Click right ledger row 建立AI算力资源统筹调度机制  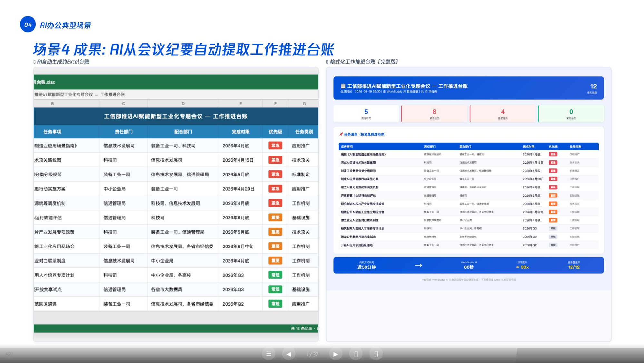point(468,187)
